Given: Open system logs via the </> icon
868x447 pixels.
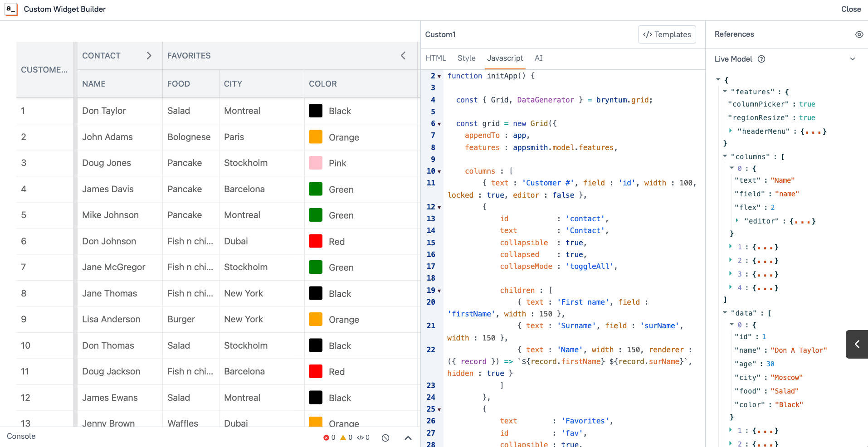Looking at the screenshot, I should (x=361, y=437).
